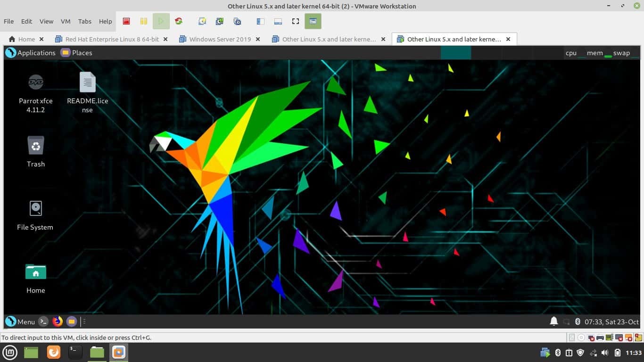The width and height of the screenshot is (644, 362).
Task: Close the Red Hat Enterprise Linux tab
Action: (x=165, y=39)
